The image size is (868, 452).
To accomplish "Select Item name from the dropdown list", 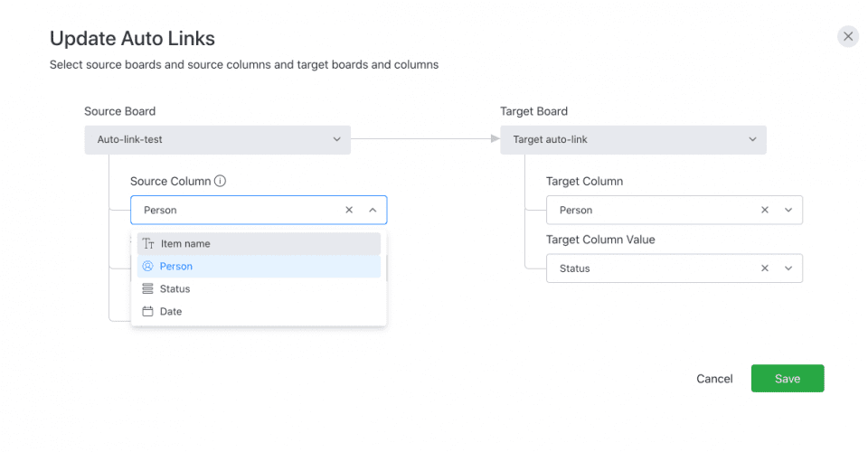I will (x=259, y=243).
